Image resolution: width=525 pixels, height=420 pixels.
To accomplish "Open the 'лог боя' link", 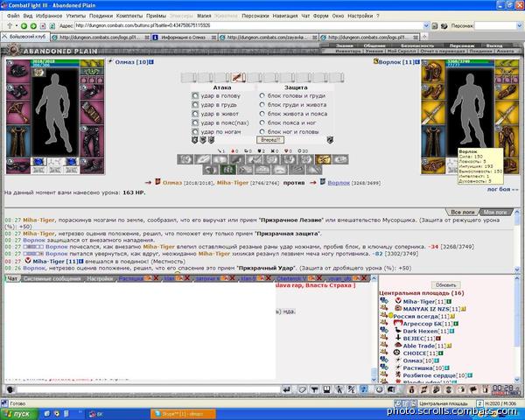I will [x=502, y=189].
